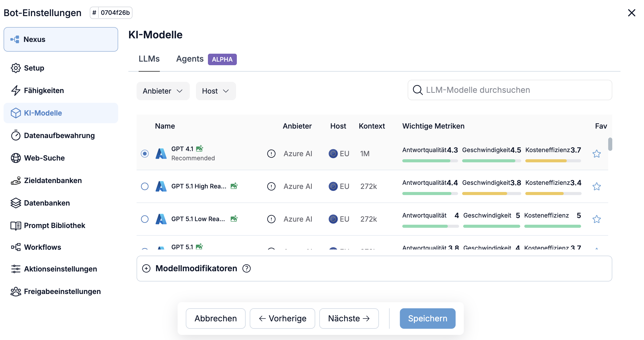Click the info icon on GPT 4.1 row
This screenshot has width=644, height=340.
click(271, 154)
